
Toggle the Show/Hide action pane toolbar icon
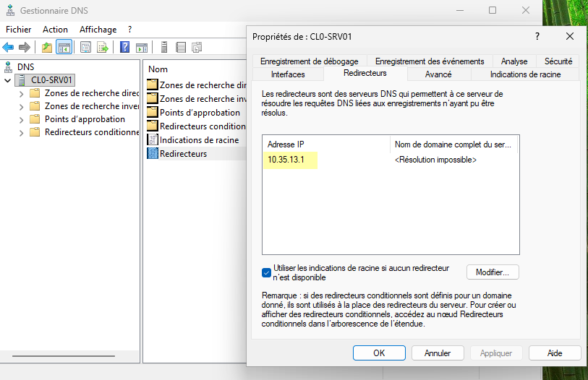(x=142, y=47)
